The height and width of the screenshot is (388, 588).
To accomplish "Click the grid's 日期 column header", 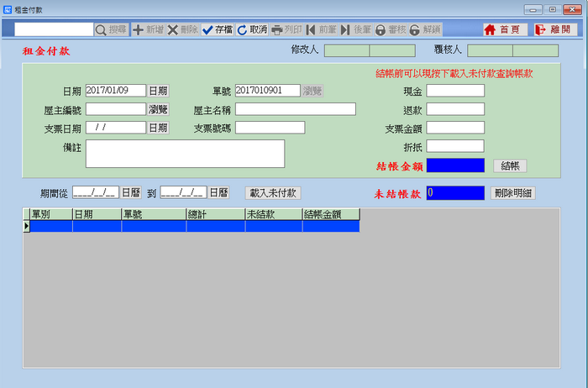I will [97, 214].
